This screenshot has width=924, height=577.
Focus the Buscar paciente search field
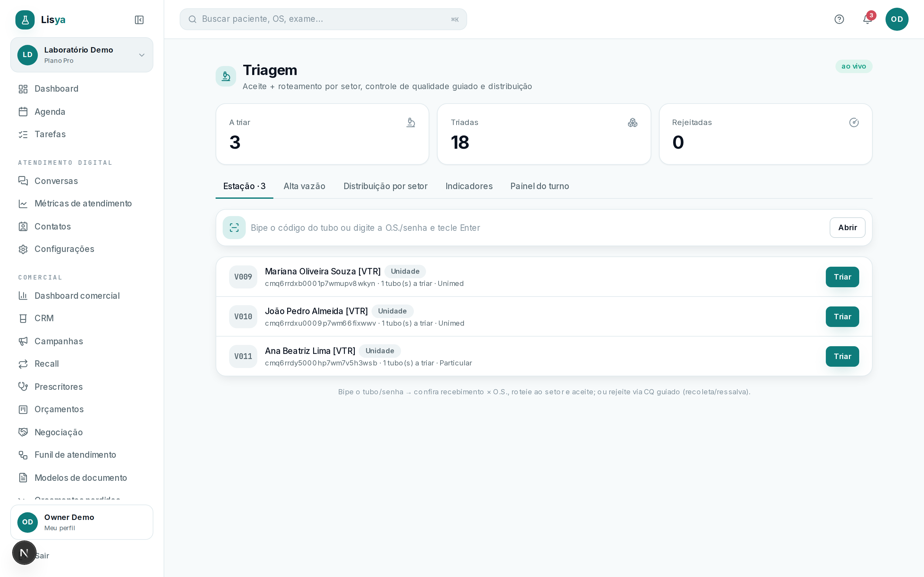point(323,19)
